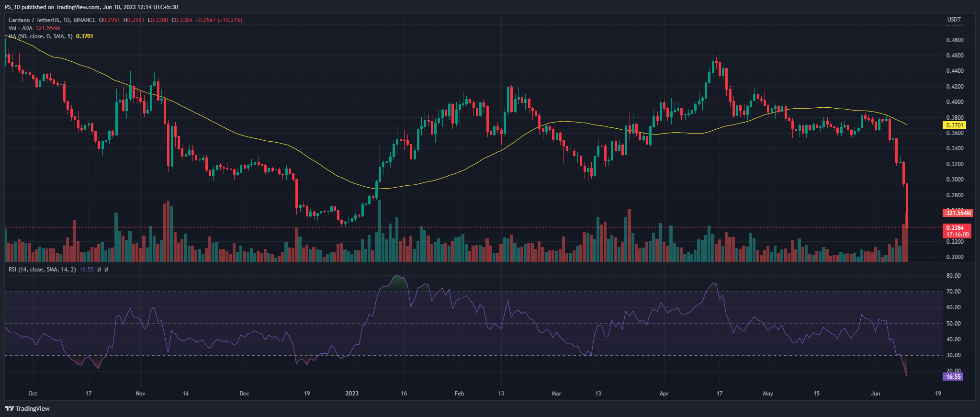Click the 19.21% change value in header
980x417 pixels.
[x=230, y=20]
